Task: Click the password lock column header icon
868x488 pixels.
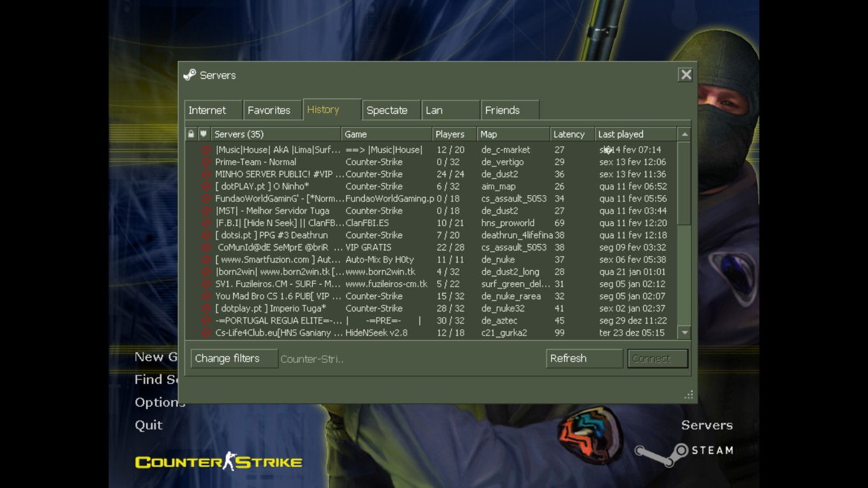Action: (x=191, y=134)
